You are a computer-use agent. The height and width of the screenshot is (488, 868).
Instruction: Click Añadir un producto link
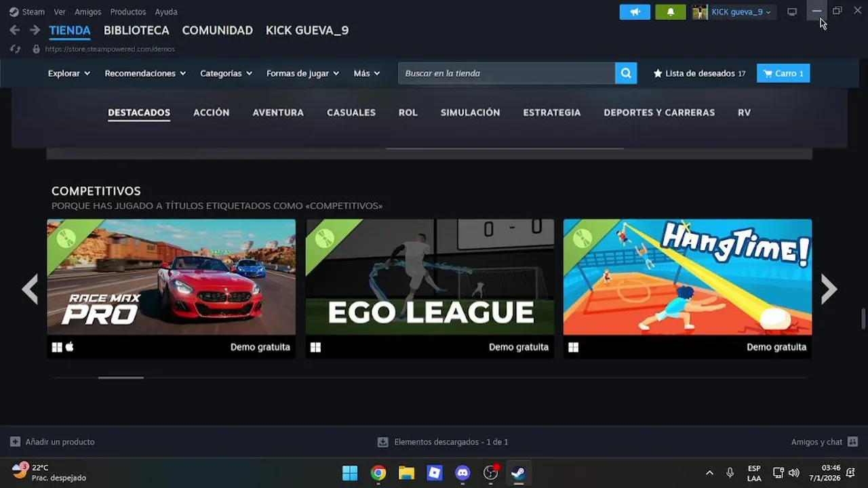coord(60,442)
